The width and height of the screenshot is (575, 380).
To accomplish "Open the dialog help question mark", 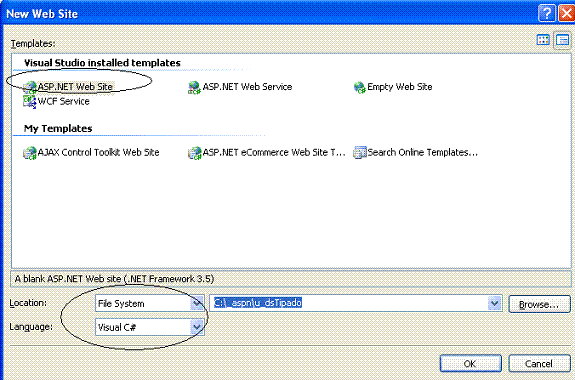I will [x=547, y=14].
